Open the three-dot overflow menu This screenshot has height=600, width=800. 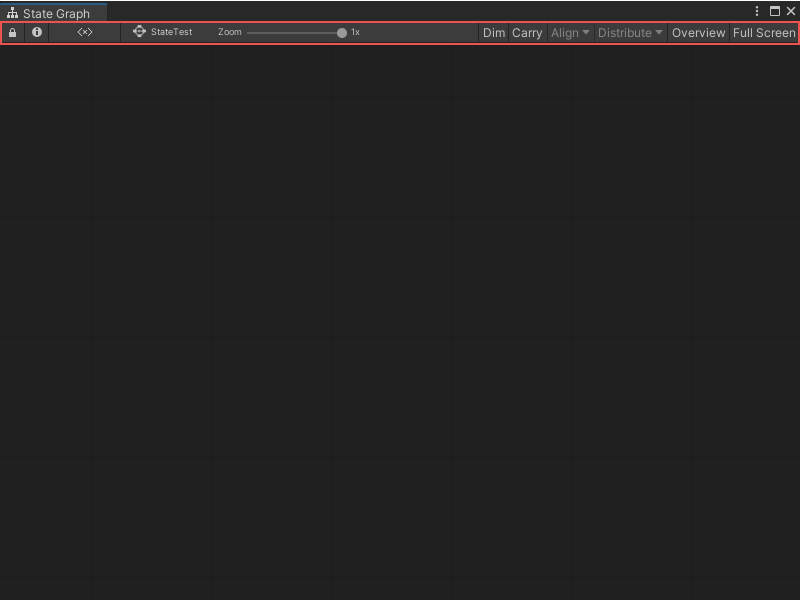[x=757, y=10]
